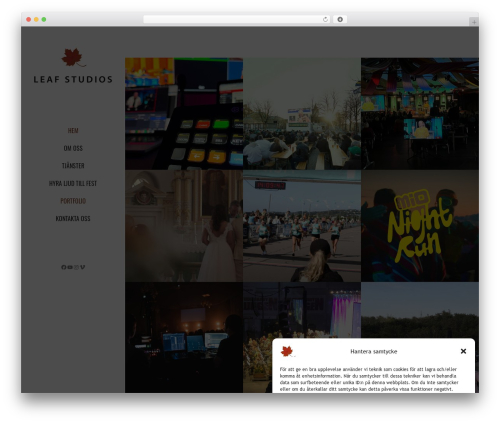Click the yellow macOS minimize button
Image resolution: width=500 pixels, height=423 pixels.
tap(36, 19)
